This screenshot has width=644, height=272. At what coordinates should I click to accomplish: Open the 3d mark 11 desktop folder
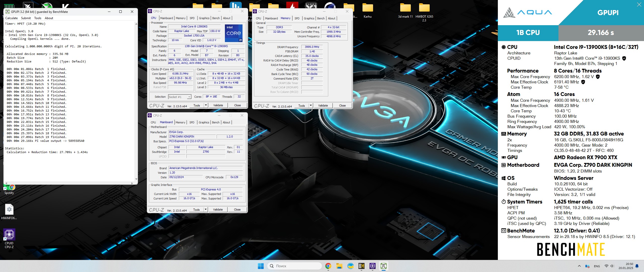(405, 11)
